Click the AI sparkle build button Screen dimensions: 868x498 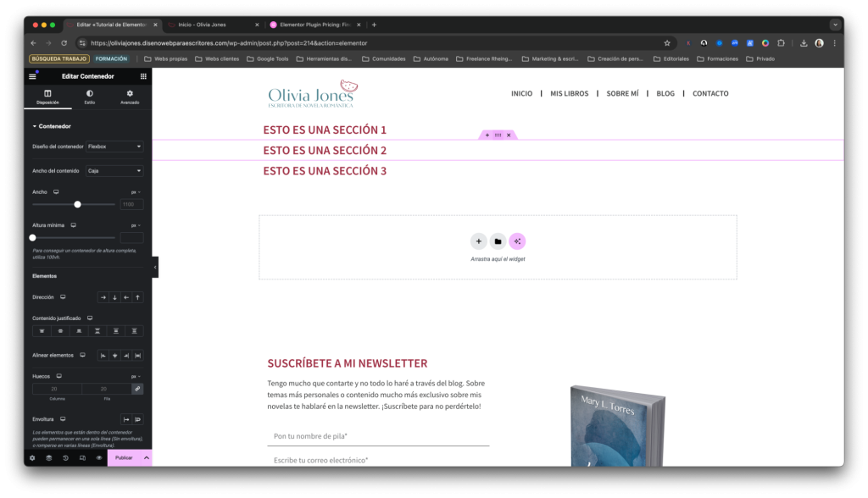coord(517,241)
